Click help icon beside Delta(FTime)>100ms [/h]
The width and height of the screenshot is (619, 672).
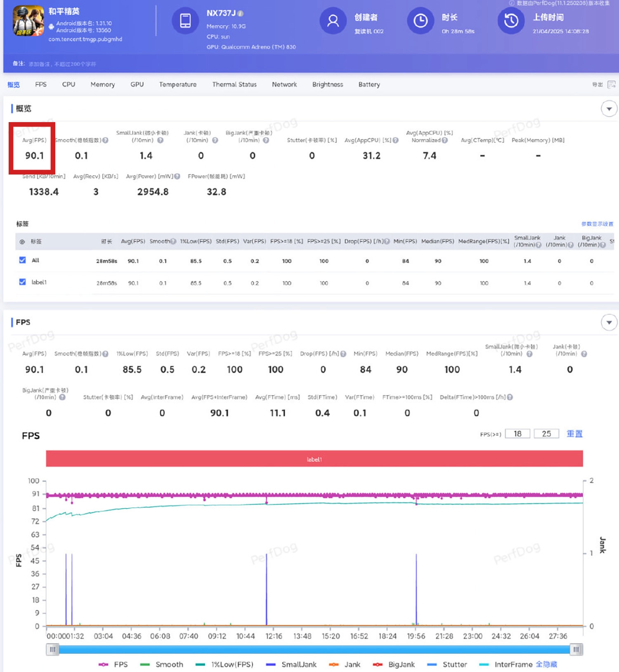pos(510,397)
